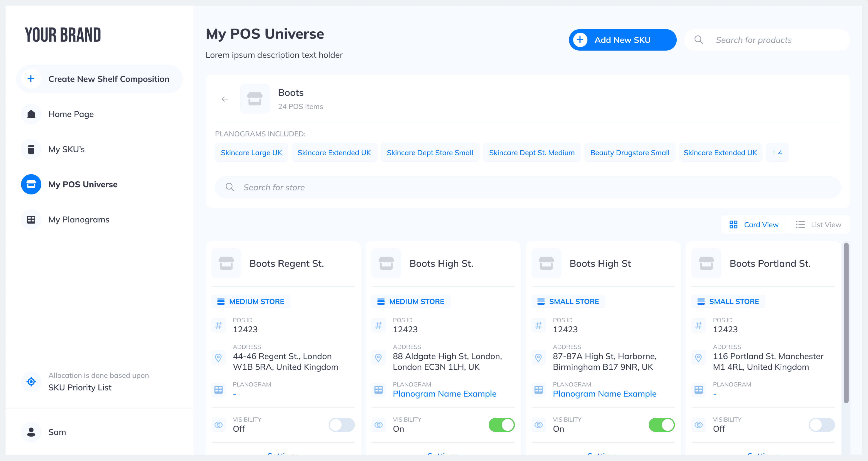The width and height of the screenshot is (868, 461).
Task: Expand the +4 hidden planograms chip
Action: (777, 153)
